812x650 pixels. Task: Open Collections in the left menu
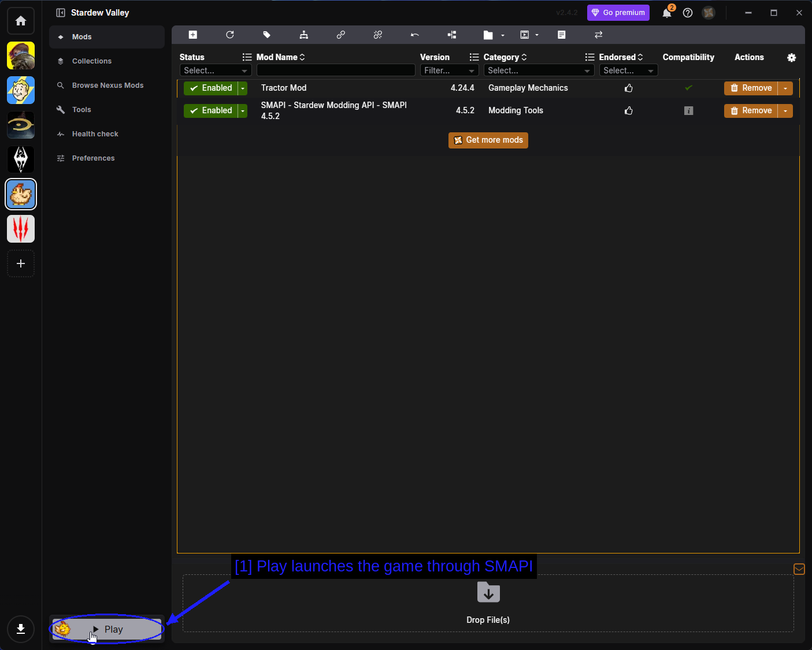point(92,61)
